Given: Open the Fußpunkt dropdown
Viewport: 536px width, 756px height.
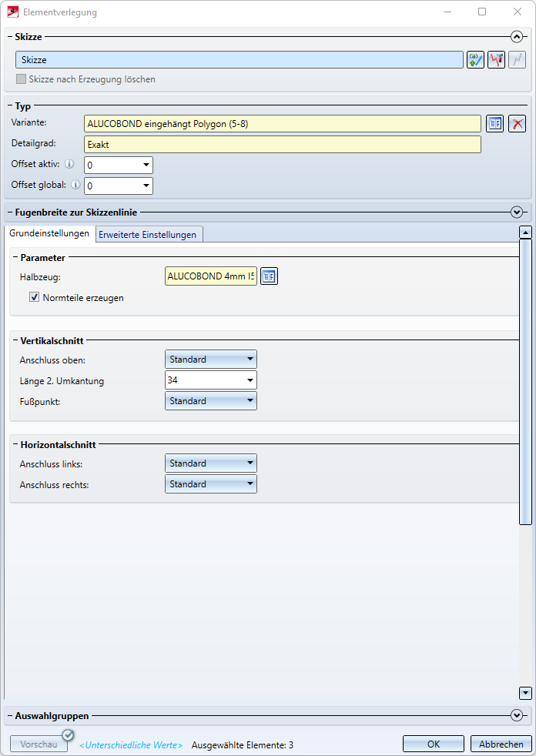Looking at the screenshot, I should [x=211, y=401].
